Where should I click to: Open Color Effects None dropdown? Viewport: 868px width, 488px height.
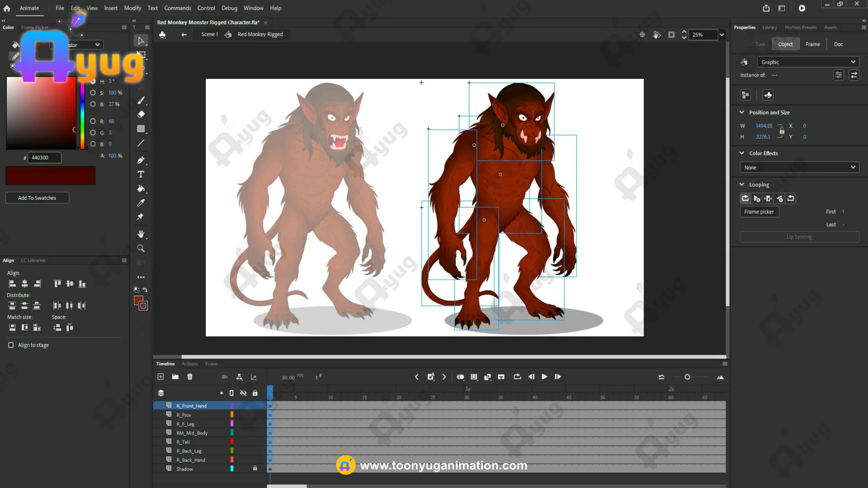(799, 168)
